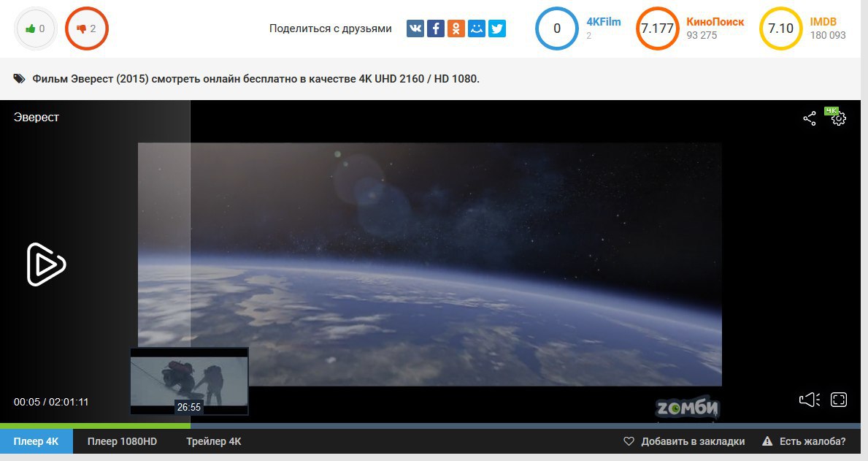
Task: Open the player share icon
Action: [810, 118]
